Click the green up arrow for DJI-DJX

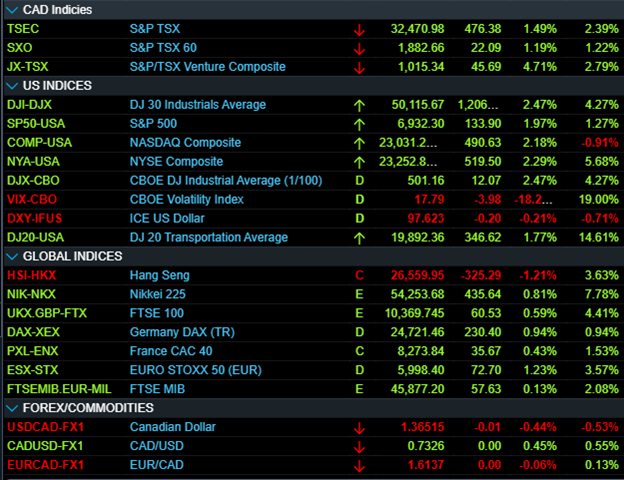[x=359, y=105]
